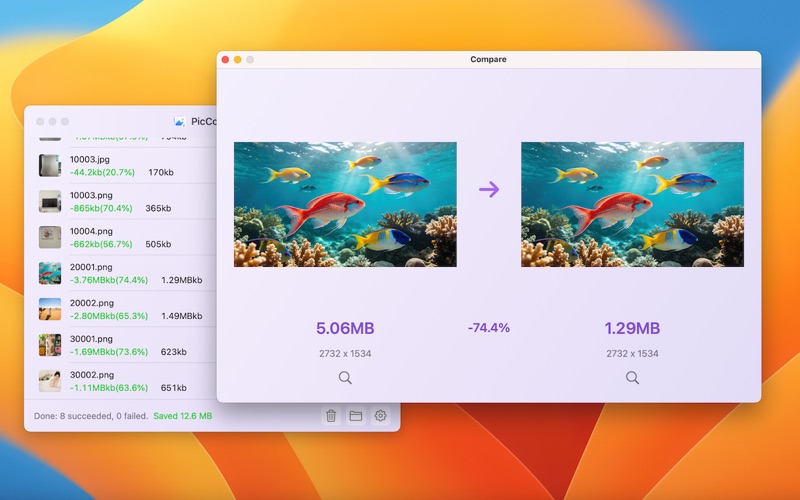Click the original fish image preview
Viewport: 800px width, 500px height.
click(345, 204)
